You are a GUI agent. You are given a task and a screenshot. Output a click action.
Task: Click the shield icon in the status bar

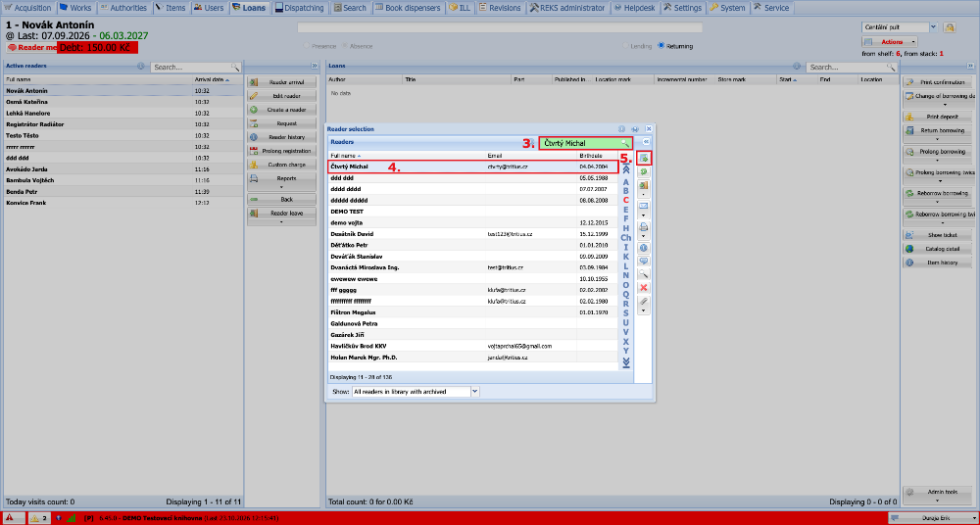(x=58, y=518)
